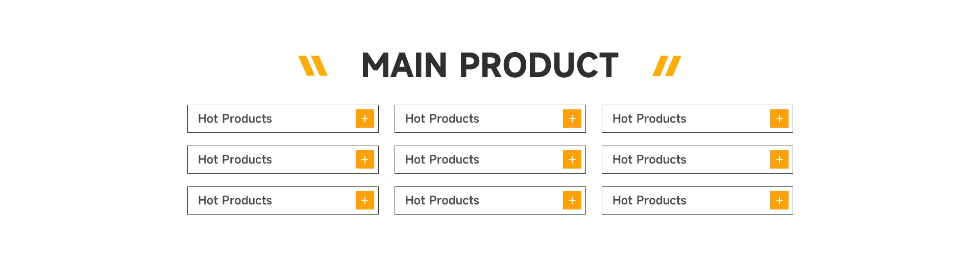Select Hot Products text in first row, third column

[x=649, y=119]
